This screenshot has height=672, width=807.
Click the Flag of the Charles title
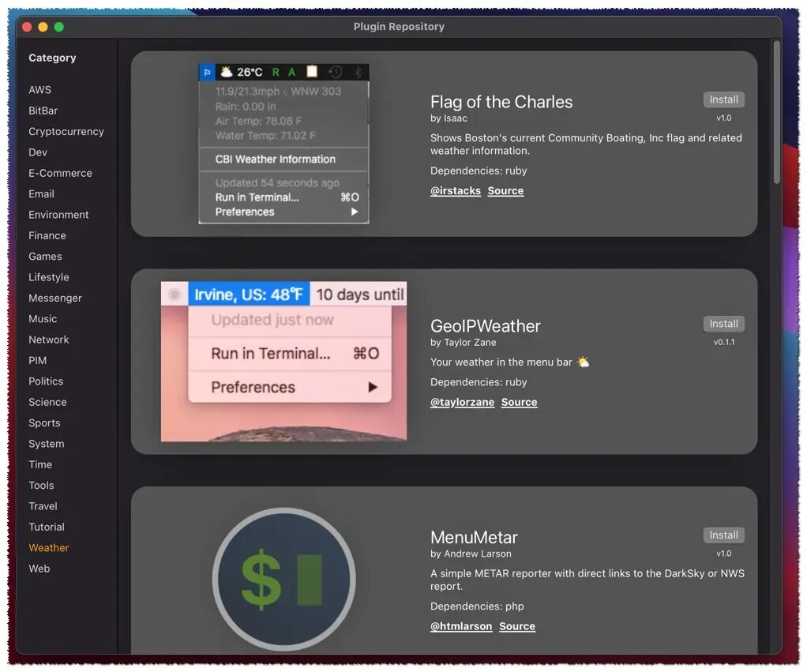[501, 102]
